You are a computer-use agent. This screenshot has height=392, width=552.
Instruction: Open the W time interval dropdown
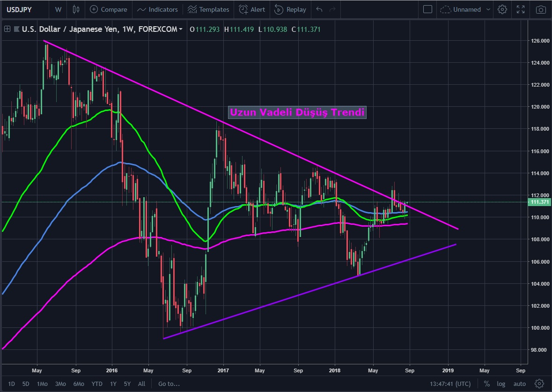(58, 9)
